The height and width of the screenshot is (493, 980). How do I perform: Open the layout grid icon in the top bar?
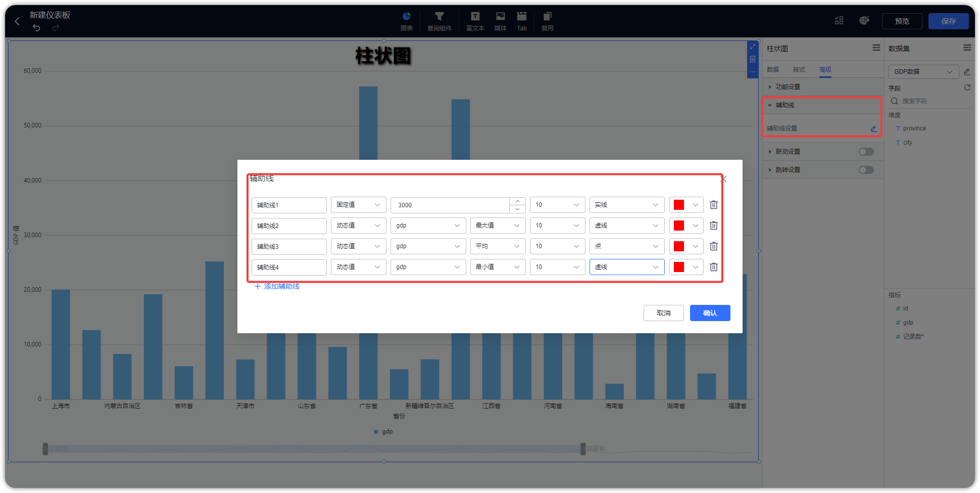(x=839, y=21)
